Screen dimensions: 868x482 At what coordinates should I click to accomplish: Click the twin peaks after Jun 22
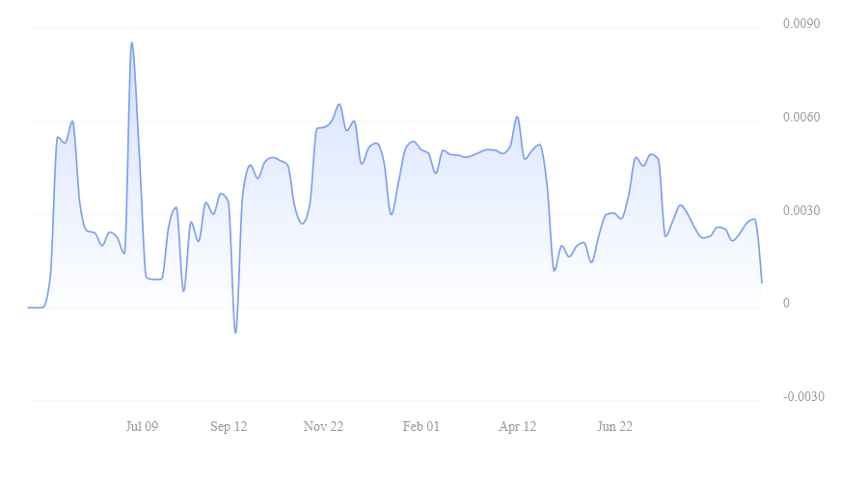click(x=644, y=159)
